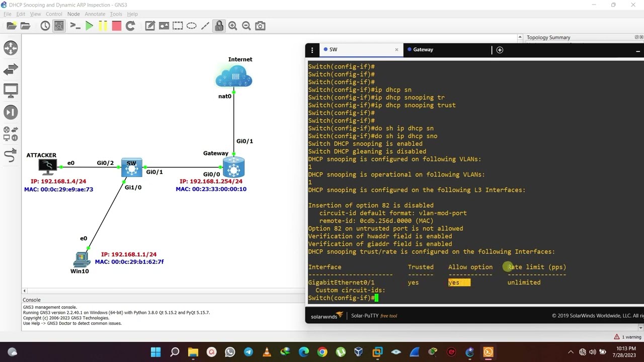Click the Gi1/0 interface label

click(133, 188)
